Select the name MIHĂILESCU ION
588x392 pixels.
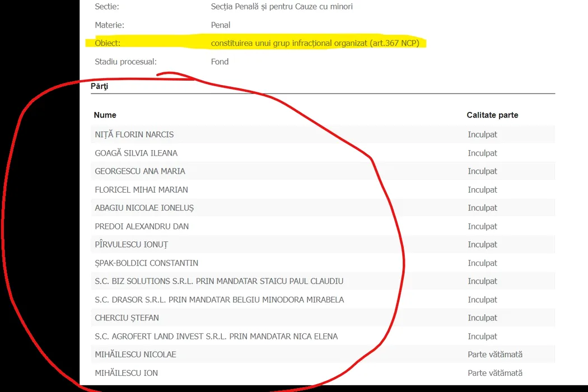(127, 373)
